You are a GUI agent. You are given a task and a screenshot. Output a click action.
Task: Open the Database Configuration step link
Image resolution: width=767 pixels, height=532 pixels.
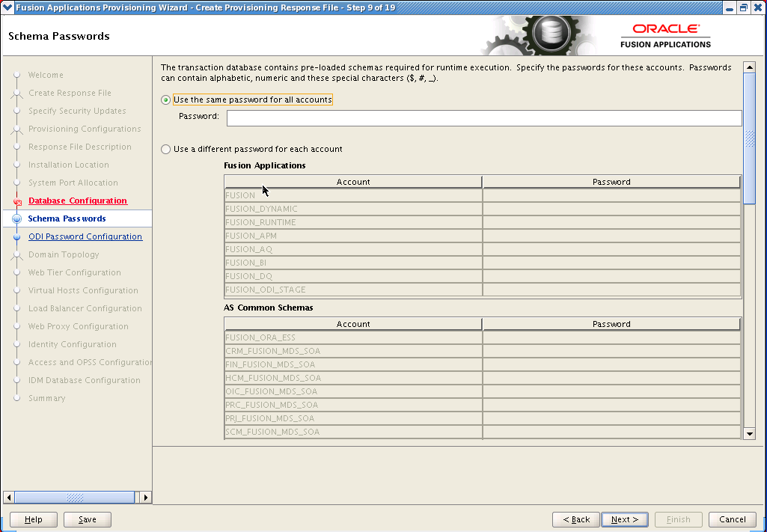coord(78,201)
